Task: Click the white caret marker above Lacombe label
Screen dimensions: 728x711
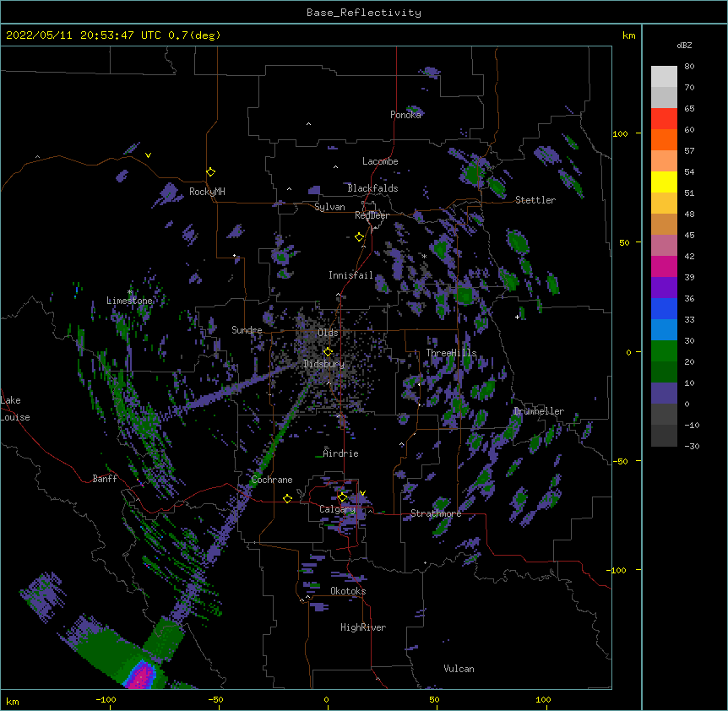Action: [x=335, y=167]
